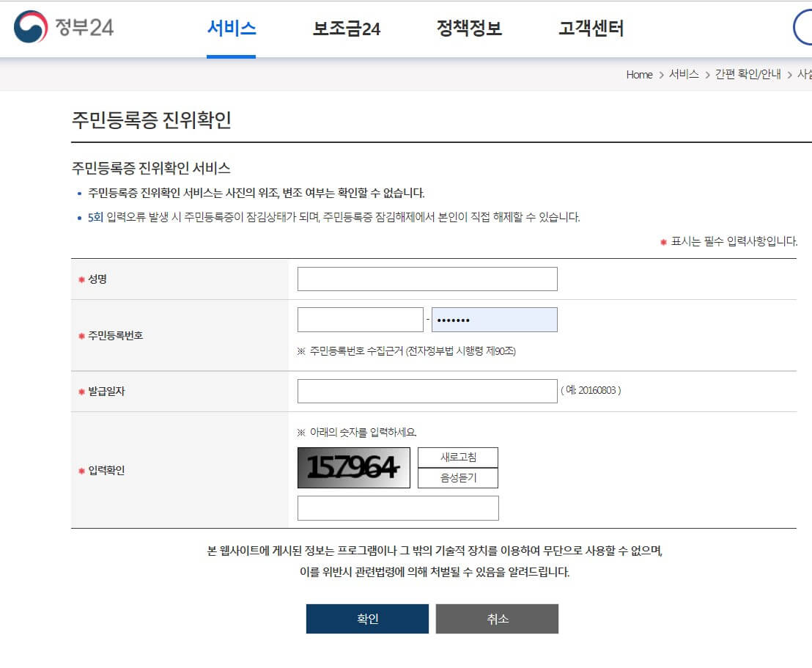Click the first 주민등록번호 number field
812x668 pixels.
coord(360,319)
